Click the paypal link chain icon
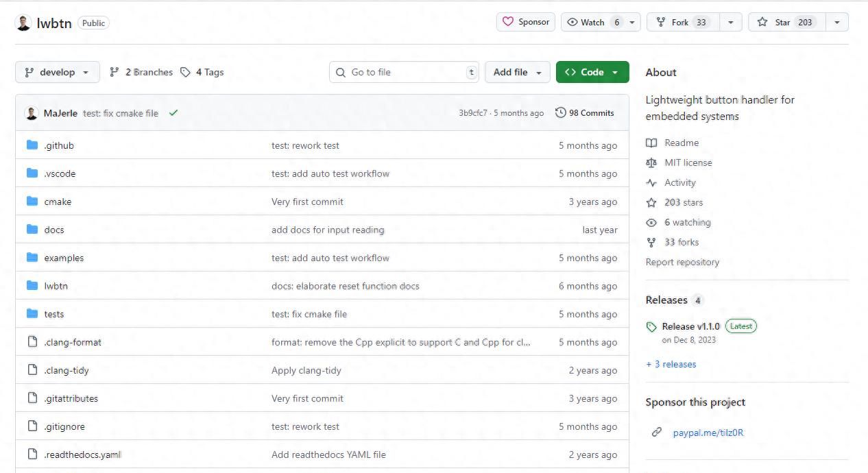Image resolution: width=868 pixels, height=473 pixels. point(657,433)
